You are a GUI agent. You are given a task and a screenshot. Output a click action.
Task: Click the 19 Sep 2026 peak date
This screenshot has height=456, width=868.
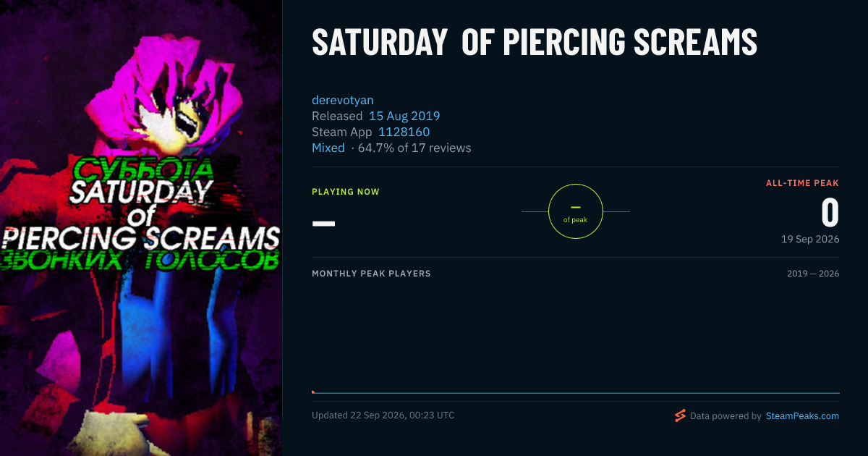(x=810, y=239)
